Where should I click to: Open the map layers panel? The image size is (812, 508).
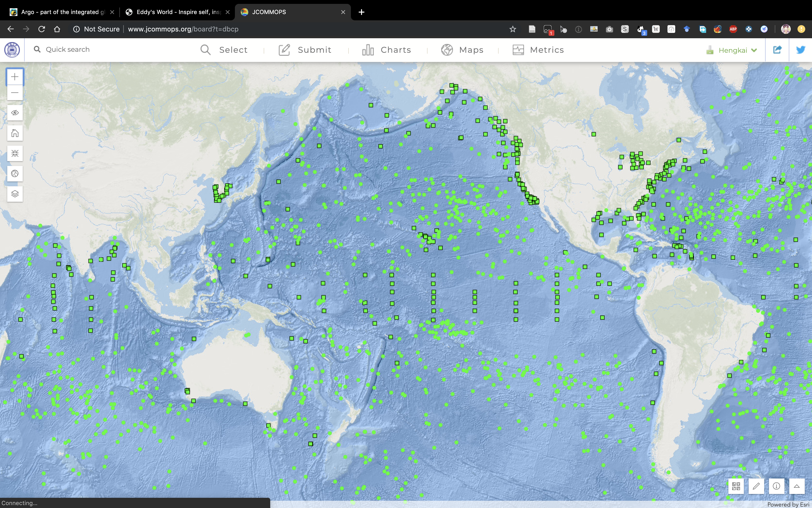15,194
